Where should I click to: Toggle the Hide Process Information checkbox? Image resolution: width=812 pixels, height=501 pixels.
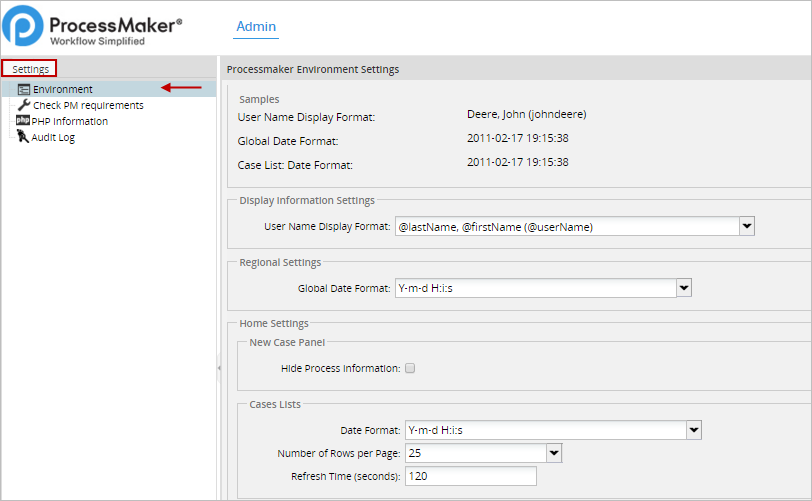pyautogui.click(x=410, y=368)
